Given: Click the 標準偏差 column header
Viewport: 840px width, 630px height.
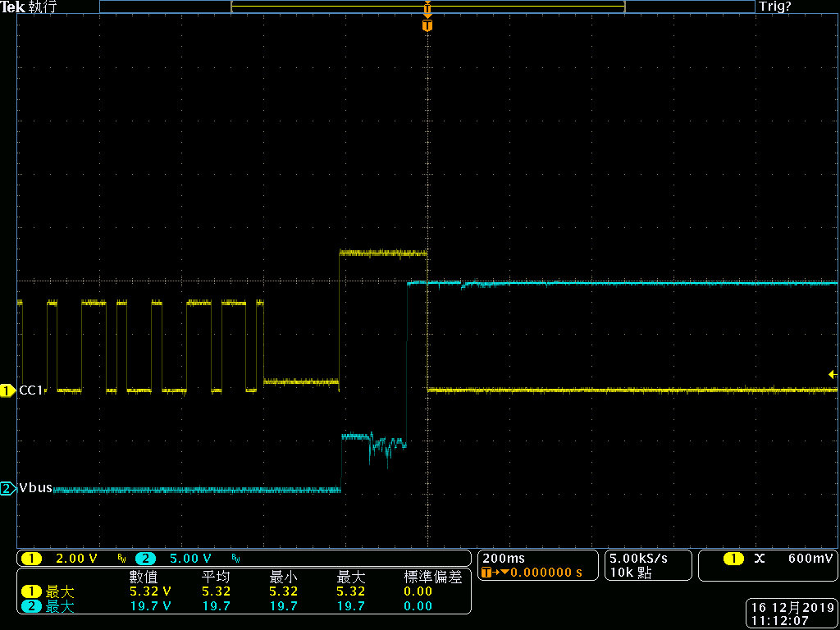Looking at the screenshot, I should (x=432, y=577).
